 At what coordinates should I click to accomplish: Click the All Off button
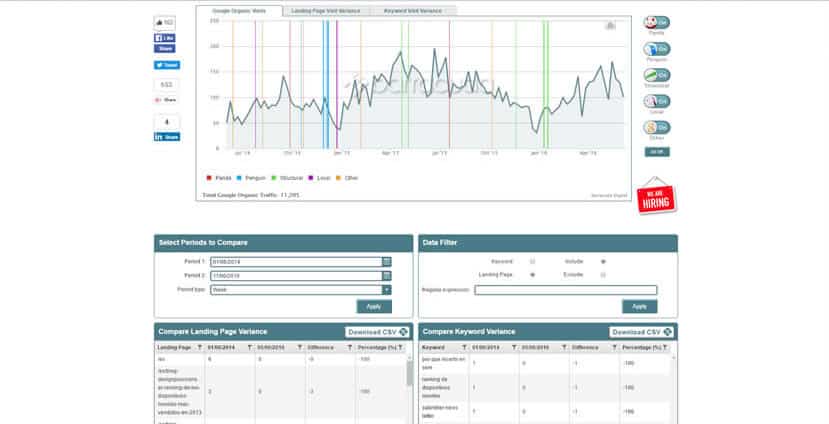point(657,152)
